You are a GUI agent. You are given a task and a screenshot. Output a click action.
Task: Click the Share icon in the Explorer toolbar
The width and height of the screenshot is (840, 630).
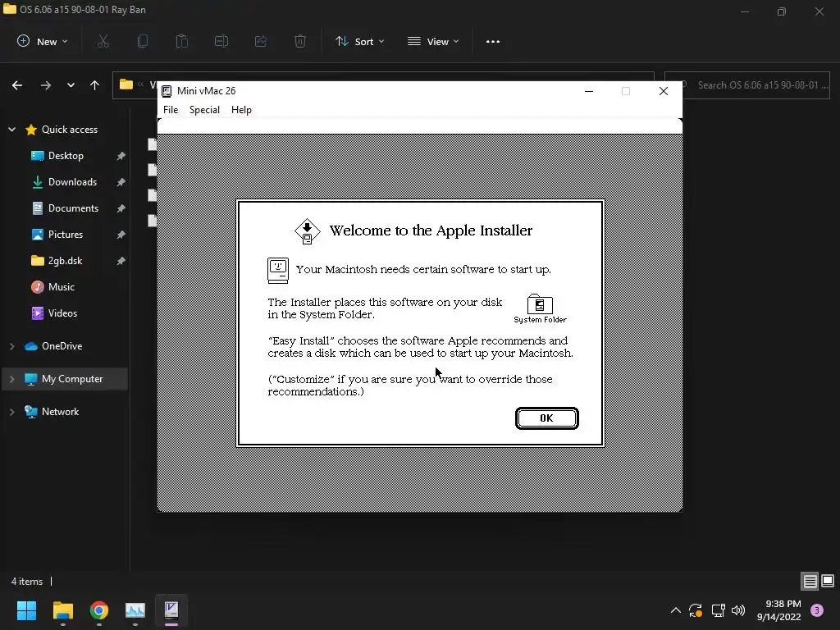[x=261, y=42]
